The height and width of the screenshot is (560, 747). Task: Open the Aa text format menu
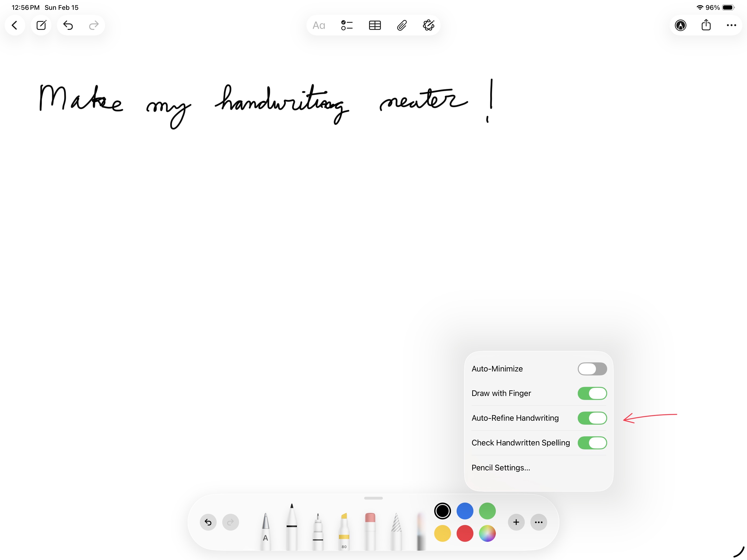point(319,25)
